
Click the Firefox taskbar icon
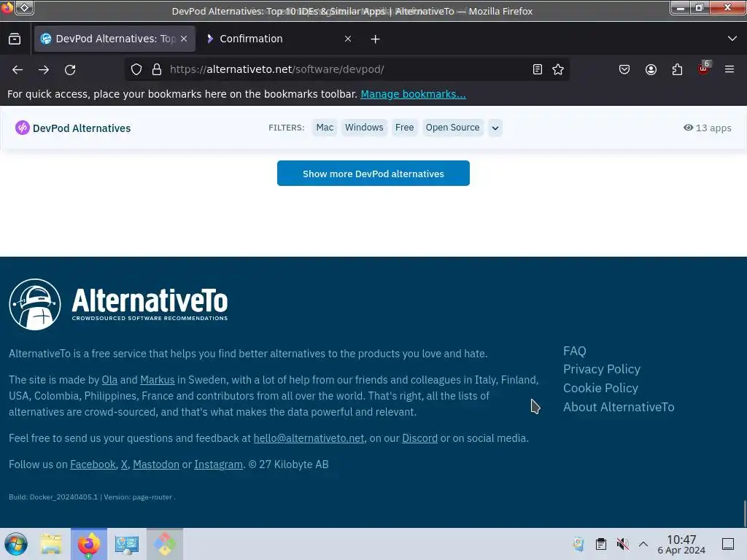coord(89,544)
